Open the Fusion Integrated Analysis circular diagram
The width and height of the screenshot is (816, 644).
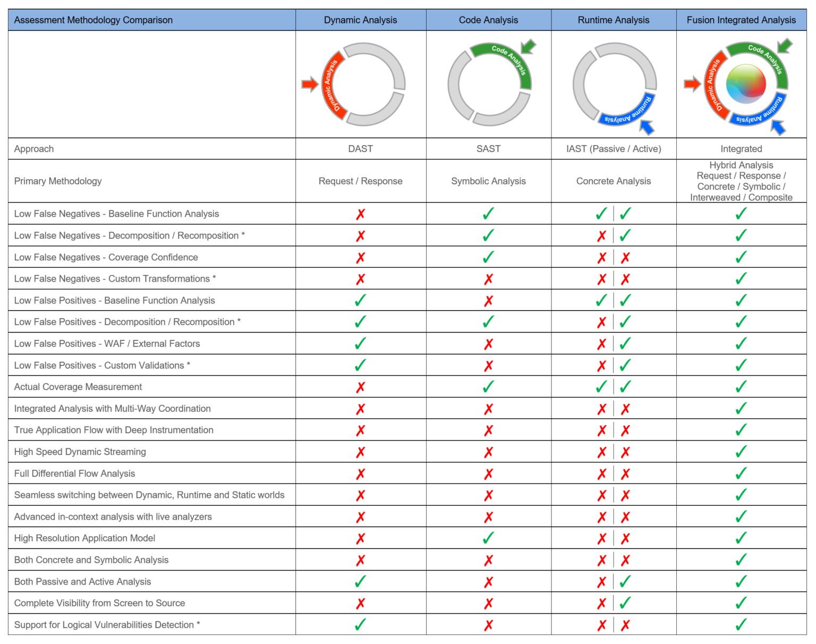746,85
